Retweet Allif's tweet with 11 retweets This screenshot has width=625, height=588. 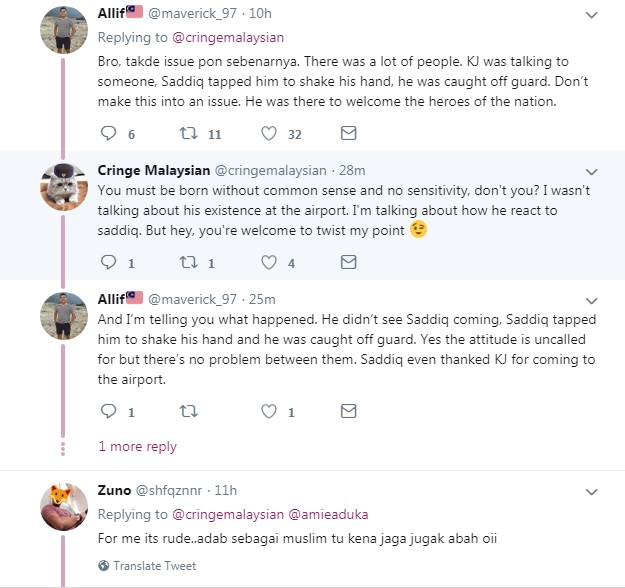click(x=187, y=133)
